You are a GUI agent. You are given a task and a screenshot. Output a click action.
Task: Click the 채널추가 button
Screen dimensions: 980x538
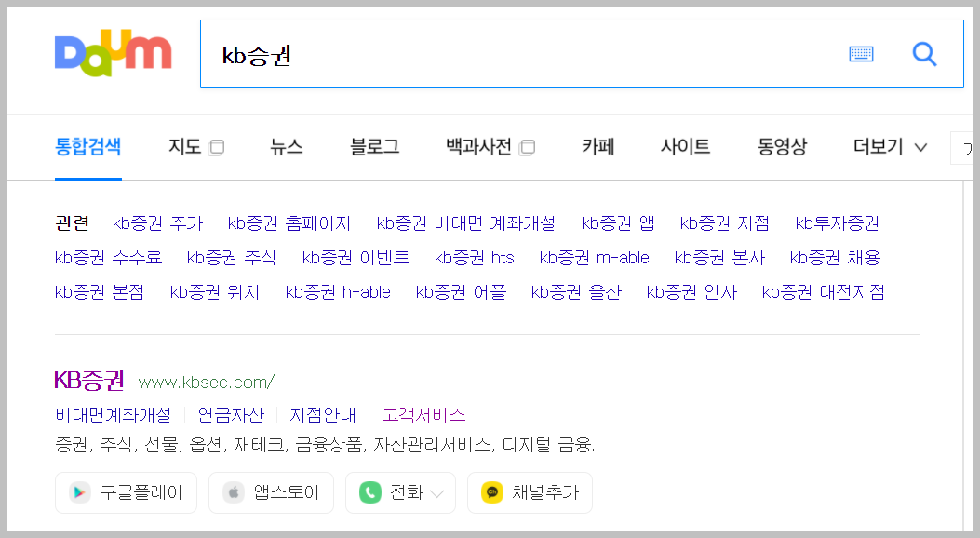pos(530,493)
